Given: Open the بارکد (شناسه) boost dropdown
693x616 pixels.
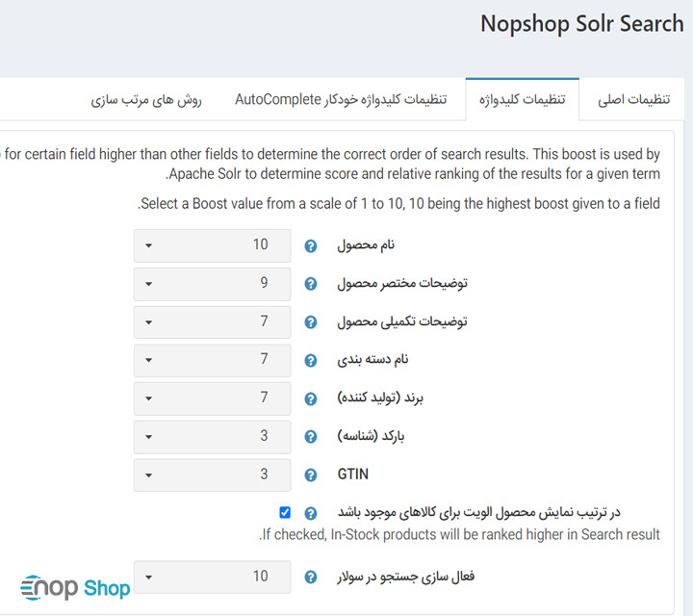Looking at the screenshot, I should coord(212,437).
